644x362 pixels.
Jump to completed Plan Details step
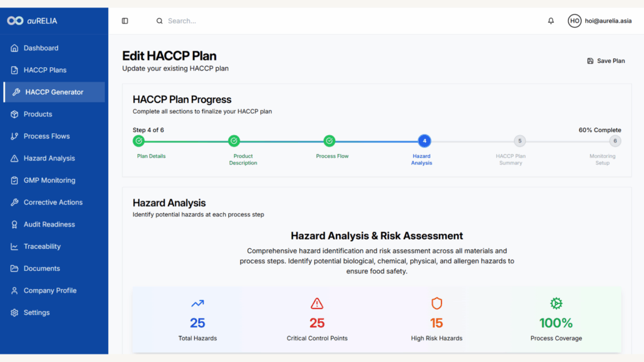point(139,141)
